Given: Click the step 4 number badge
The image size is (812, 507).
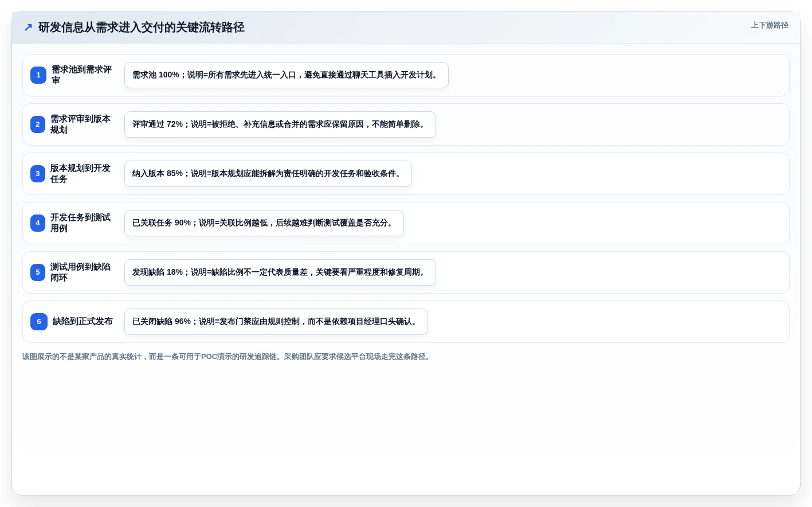Looking at the screenshot, I should (38, 223).
